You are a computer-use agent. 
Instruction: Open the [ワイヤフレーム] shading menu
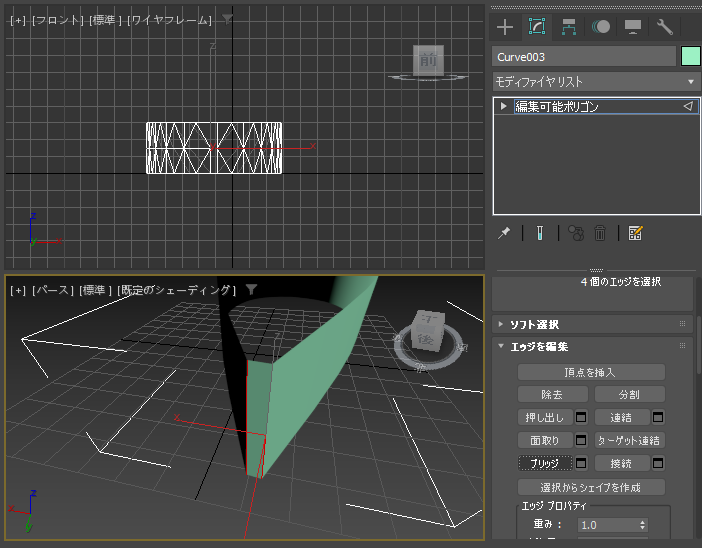[x=169, y=20]
